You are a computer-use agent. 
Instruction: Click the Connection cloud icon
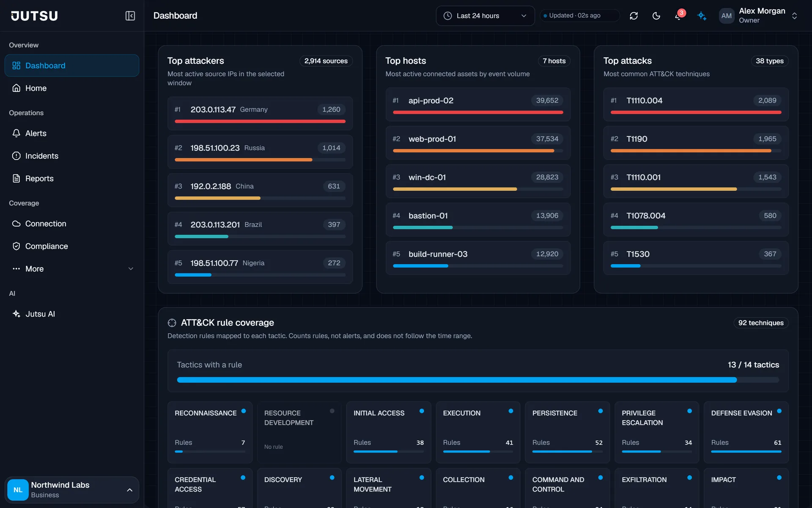point(16,224)
